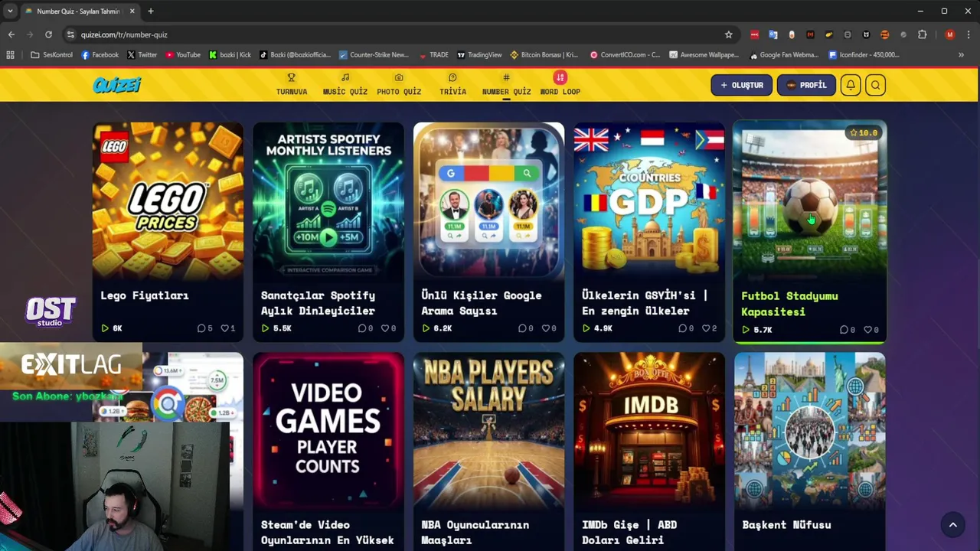Open the TradingView bookmark

[x=479, y=55]
